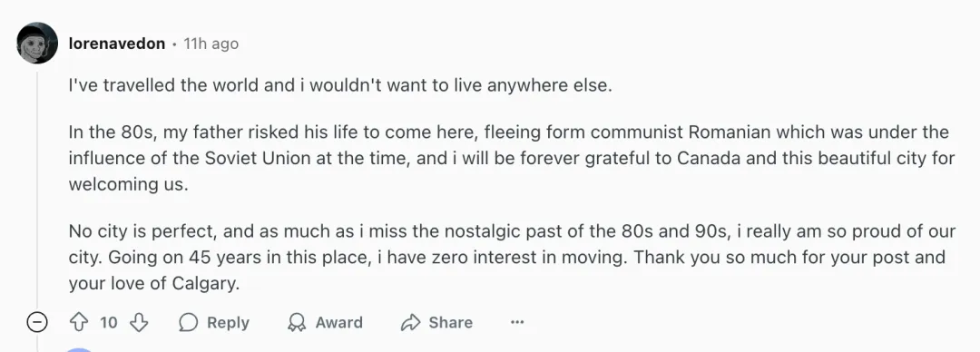Open the three-dot more options menu
The height and width of the screenshot is (352, 980).
coord(517,323)
